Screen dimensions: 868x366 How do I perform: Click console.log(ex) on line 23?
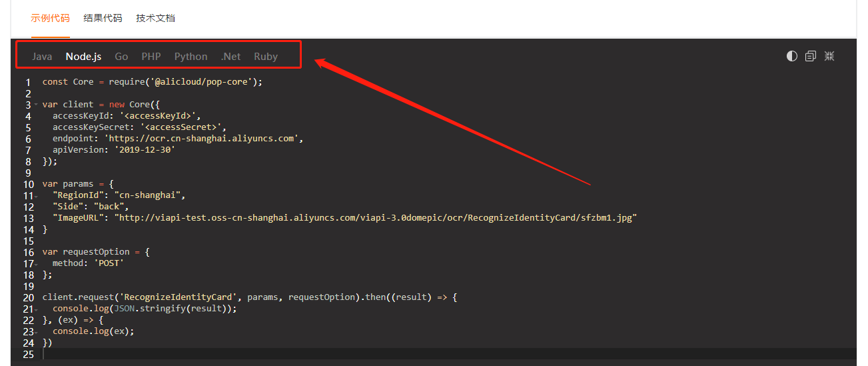(91, 331)
